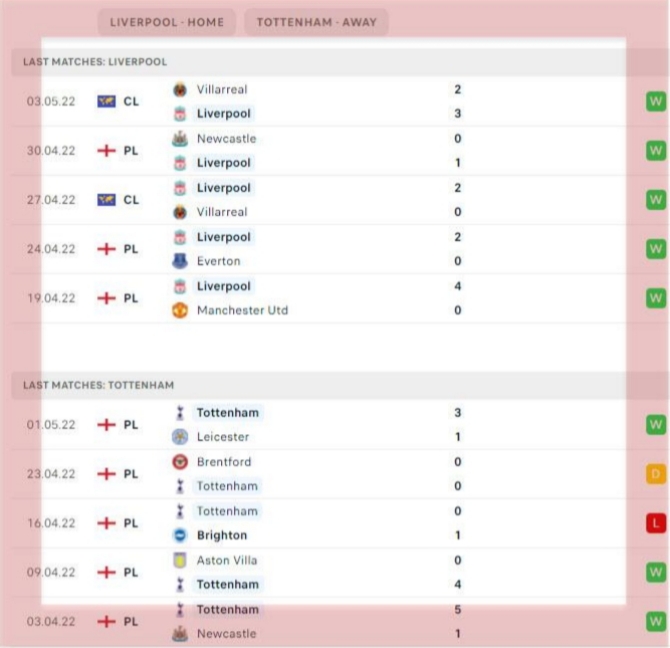Click the Leicester crest icon

pyautogui.click(x=180, y=437)
